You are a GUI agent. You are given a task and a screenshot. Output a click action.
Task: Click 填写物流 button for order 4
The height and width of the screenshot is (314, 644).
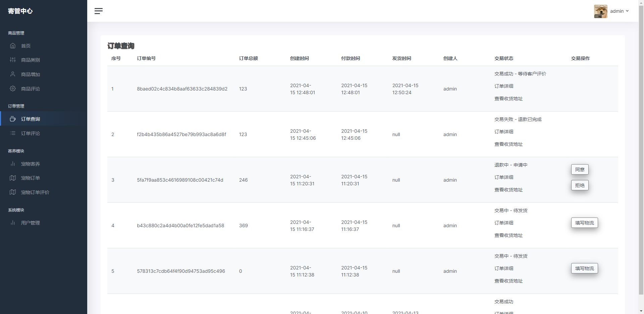(x=584, y=223)
